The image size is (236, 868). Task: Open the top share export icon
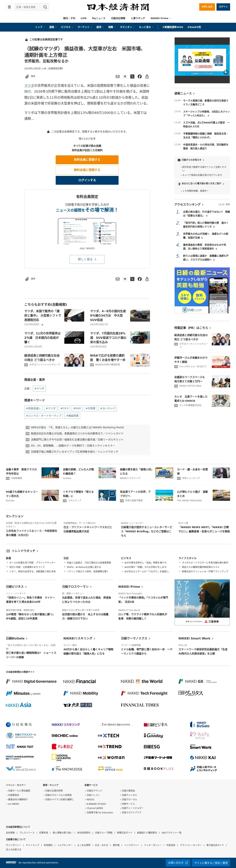147,76
